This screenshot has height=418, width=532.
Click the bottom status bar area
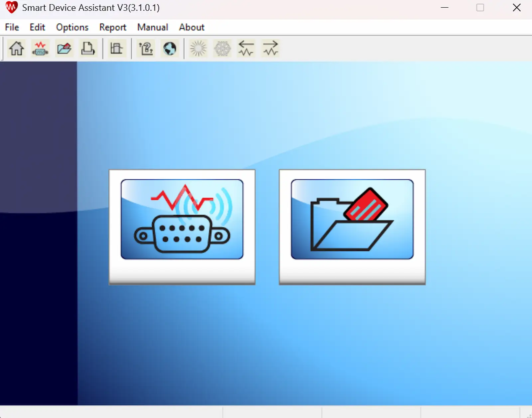(x=266, y=413)
